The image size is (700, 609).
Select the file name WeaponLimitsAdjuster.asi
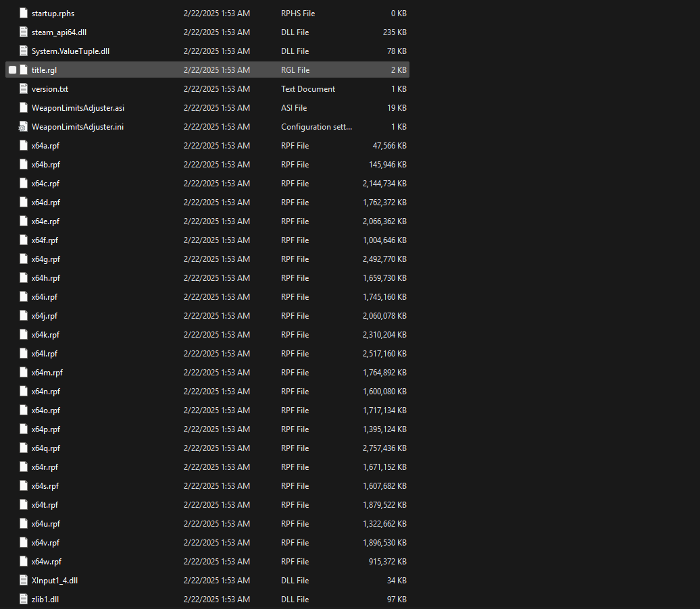click(x=78, y=108)
